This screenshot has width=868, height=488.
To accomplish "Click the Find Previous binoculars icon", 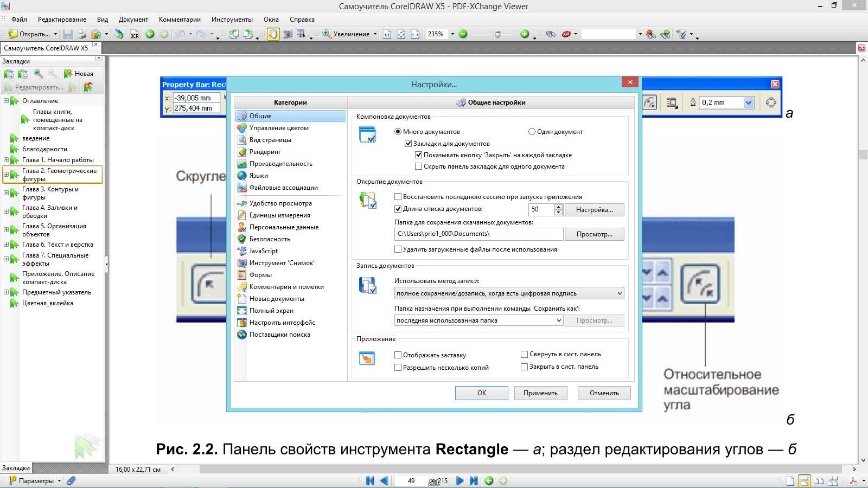I will click(650, 34).
